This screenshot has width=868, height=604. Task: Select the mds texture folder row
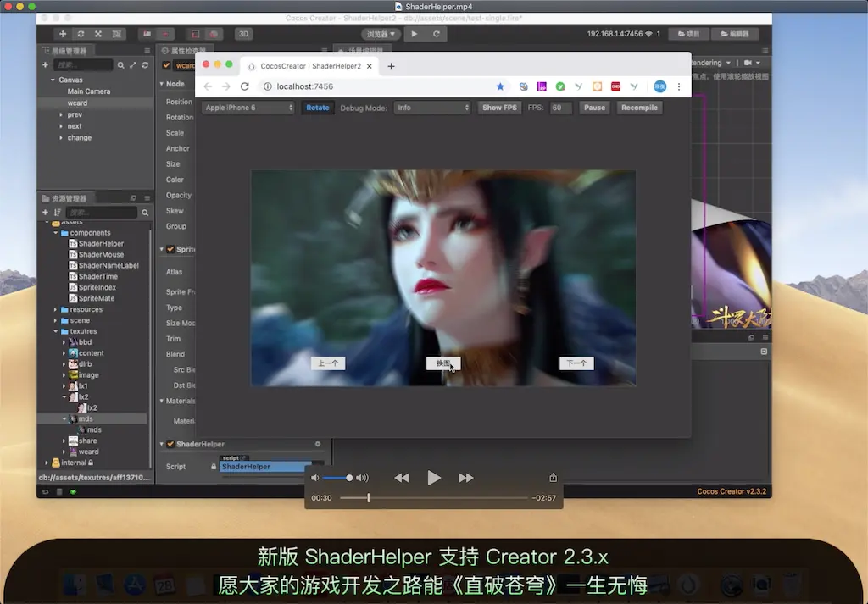point(92,418)
